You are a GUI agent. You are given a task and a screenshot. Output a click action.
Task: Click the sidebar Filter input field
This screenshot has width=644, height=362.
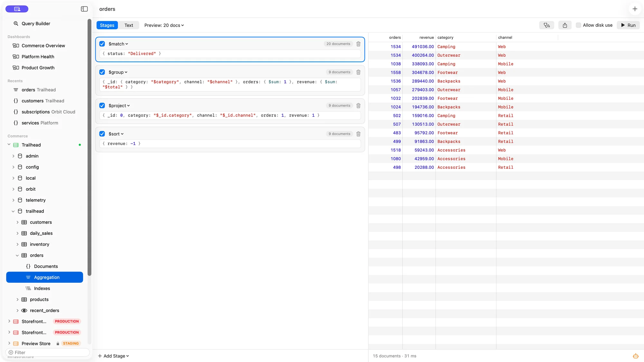(47, 352)
